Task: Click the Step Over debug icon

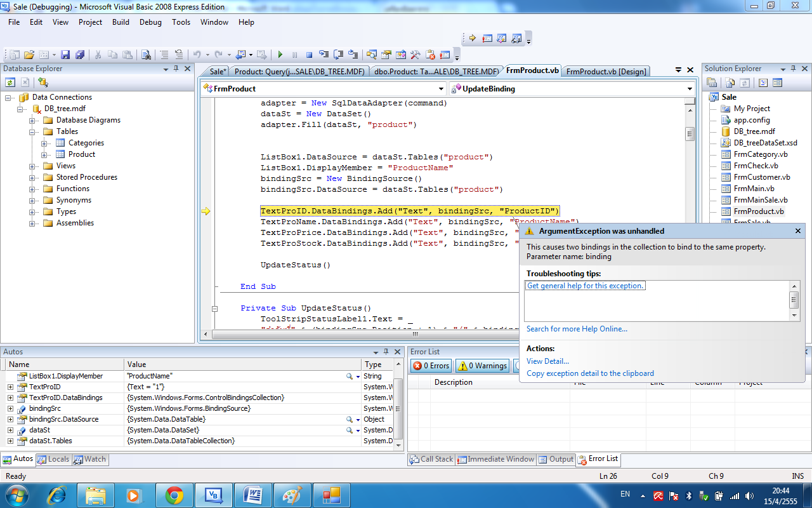Action: coord(338,55)
